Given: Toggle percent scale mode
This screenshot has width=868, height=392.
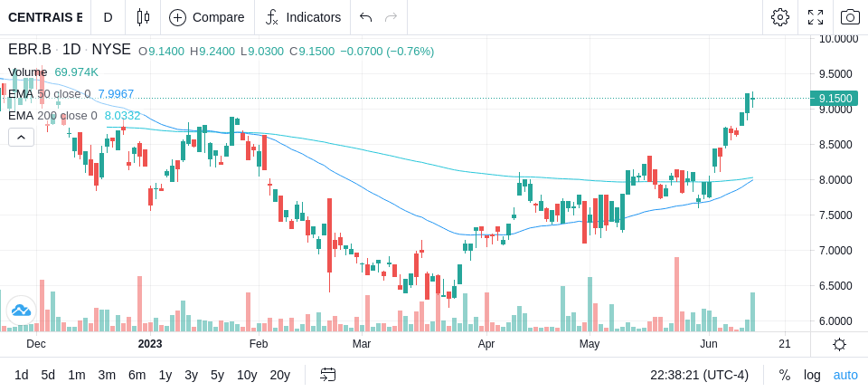Looking at the screenshot, I should click(x=785, y=375).
